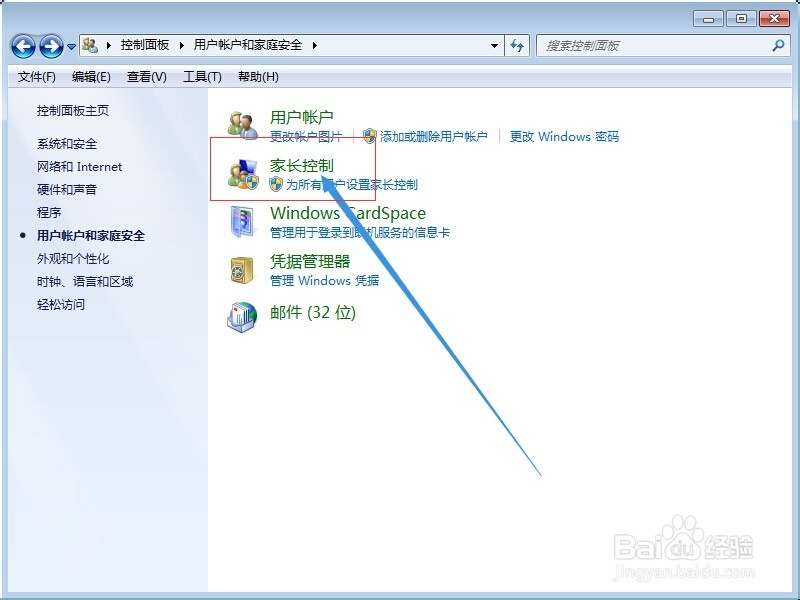800x600 pixels.
Task: Click the search magnifier icon
Action: pos(778,46)
